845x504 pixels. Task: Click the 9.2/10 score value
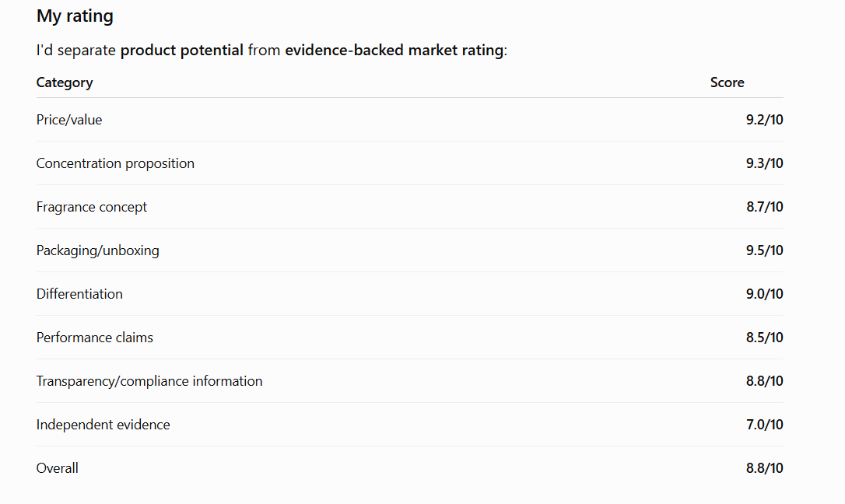764,120
